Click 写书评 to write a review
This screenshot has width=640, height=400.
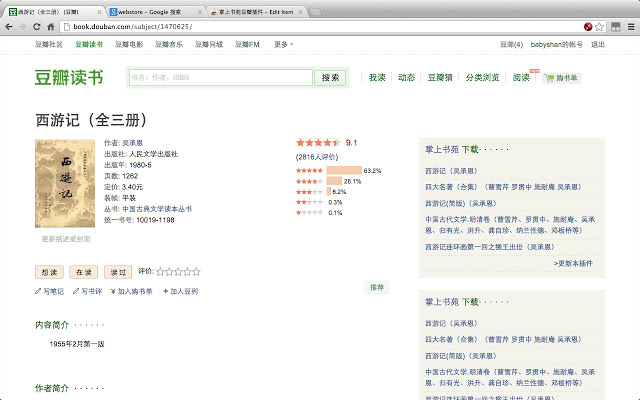pyautogui.click(x=87, y=291)
